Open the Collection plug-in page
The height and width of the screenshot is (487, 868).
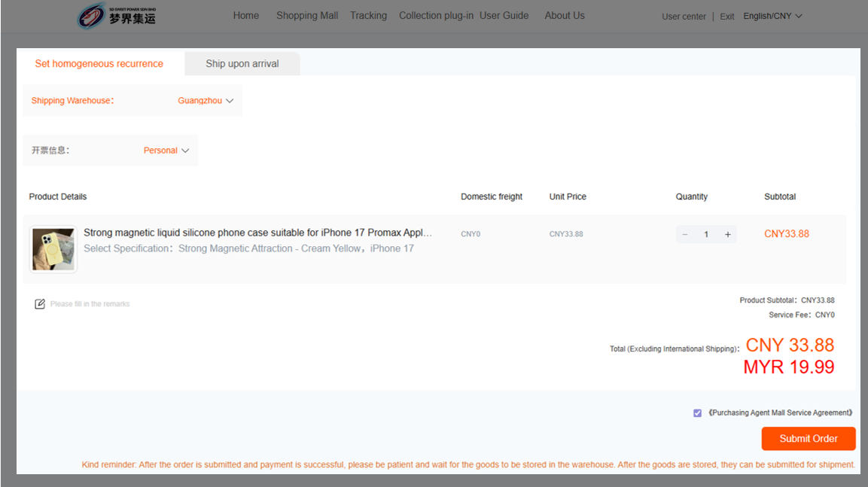(x=436, y=16)
